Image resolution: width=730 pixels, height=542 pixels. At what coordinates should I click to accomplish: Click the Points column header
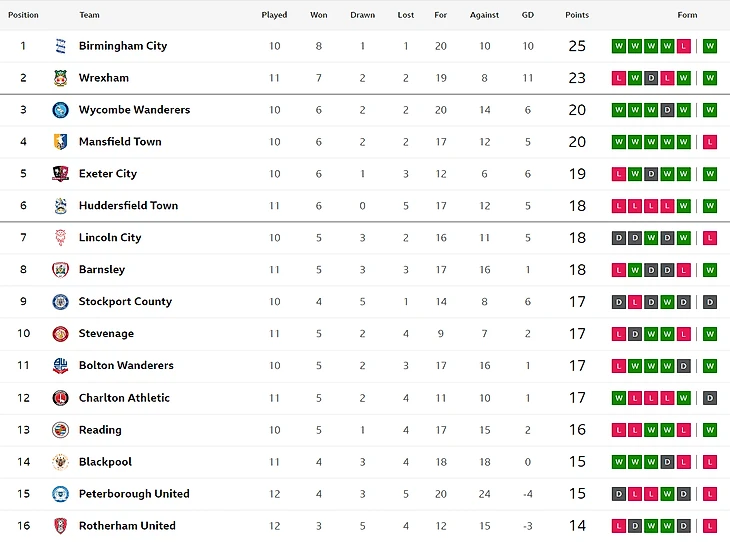click(x=577, y=15)
